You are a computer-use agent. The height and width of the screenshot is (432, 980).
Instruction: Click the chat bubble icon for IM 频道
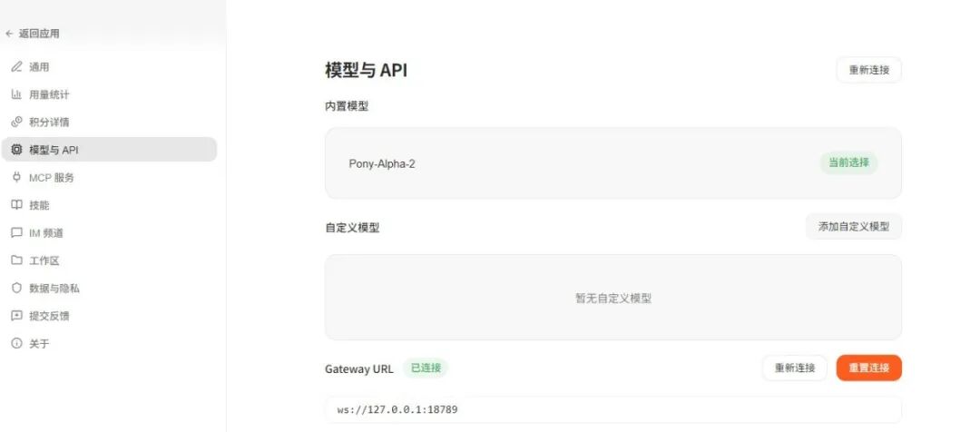[16, 232]
